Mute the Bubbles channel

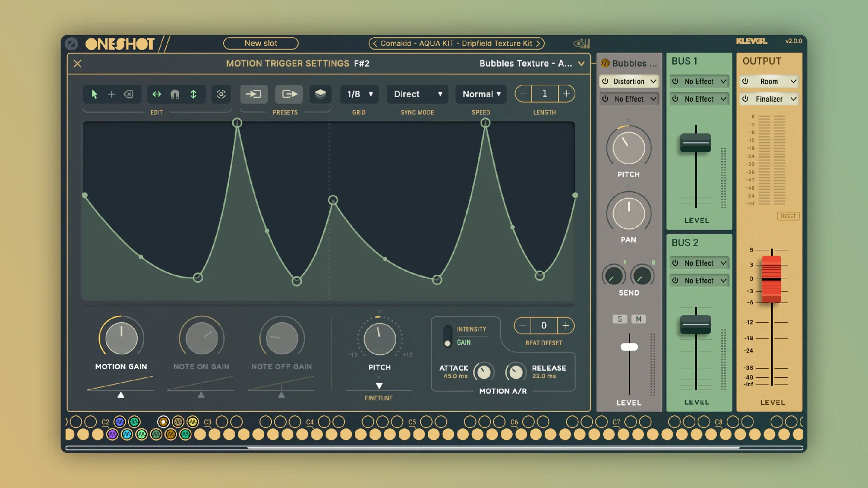(x=639, y=319)
